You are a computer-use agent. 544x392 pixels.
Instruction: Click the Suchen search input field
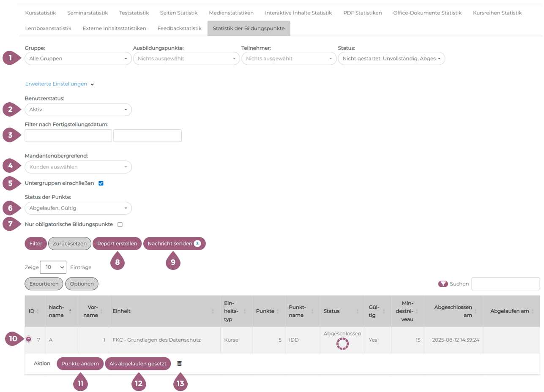click(505, 284)
